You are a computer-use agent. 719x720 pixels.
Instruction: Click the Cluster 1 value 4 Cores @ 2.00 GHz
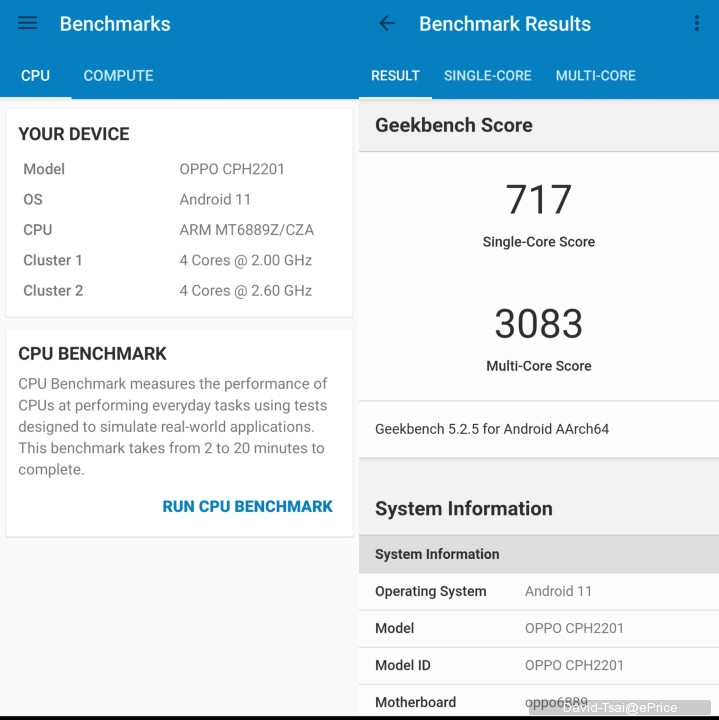[246, 260]
